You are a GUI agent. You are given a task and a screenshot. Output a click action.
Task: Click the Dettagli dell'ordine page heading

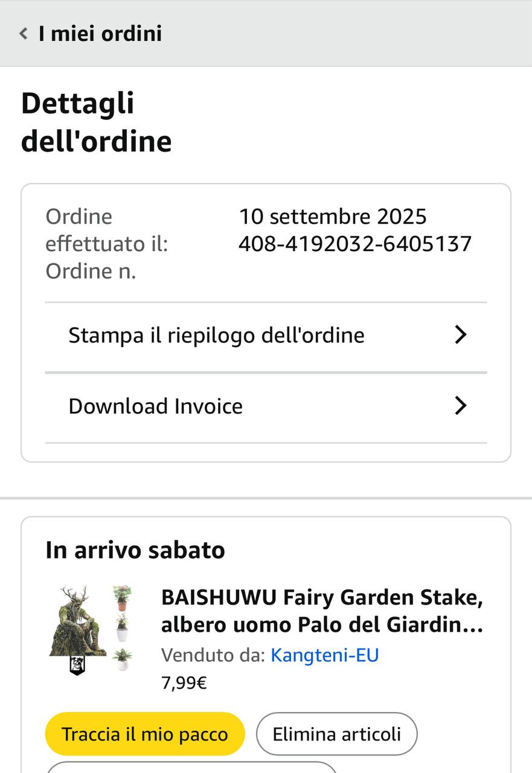(97, 122)
